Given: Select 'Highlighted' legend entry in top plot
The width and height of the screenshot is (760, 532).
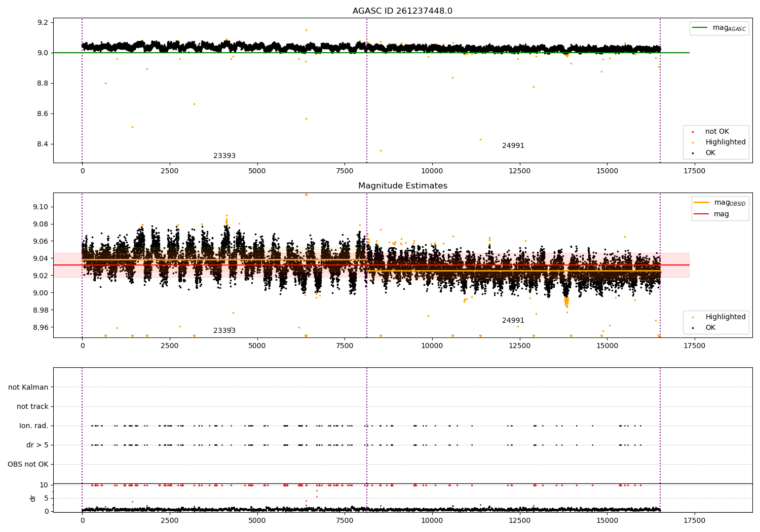Looking at the screenshot, I should click(x=726, y=142).
